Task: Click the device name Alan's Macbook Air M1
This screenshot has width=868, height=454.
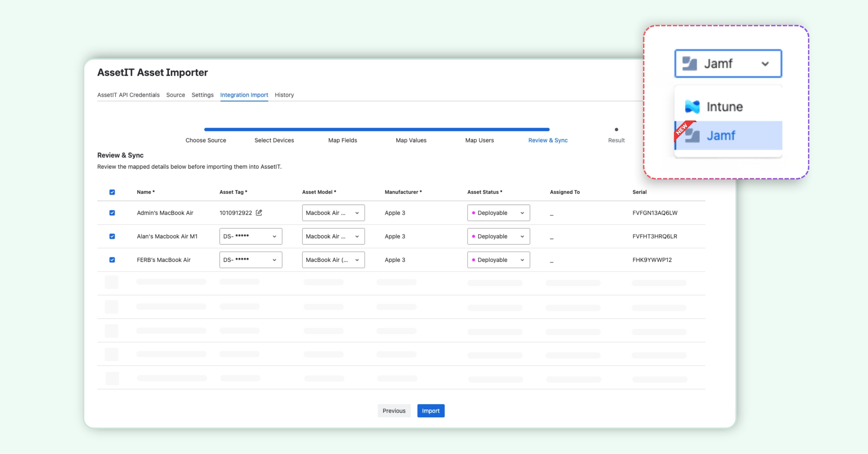Action: tap(167, 236)
